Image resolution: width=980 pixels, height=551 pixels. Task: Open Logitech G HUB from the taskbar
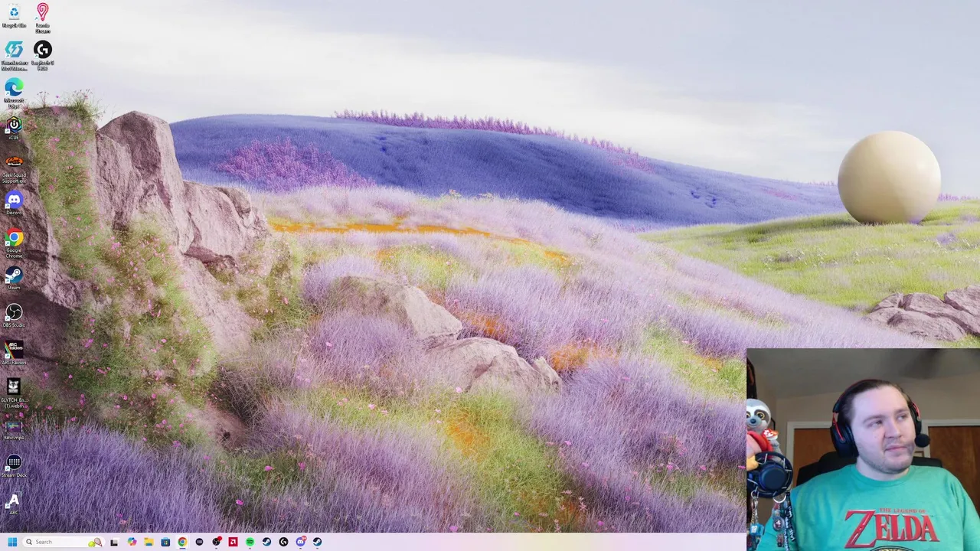click(x=283, y=542)
